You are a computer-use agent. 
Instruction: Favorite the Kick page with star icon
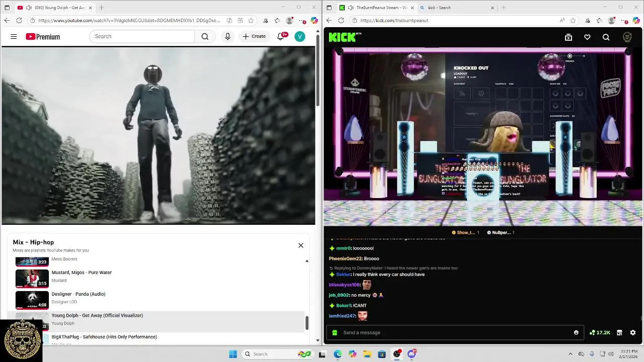click(573, 21)
